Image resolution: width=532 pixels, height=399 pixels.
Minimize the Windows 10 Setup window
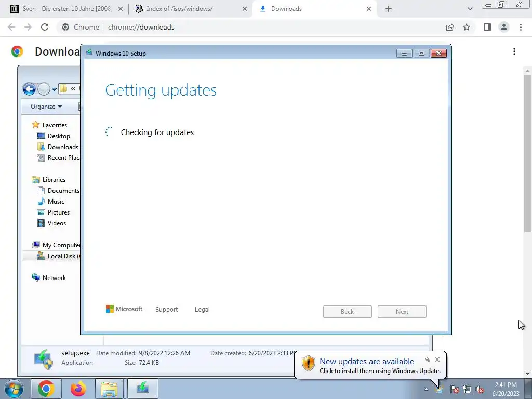(404, 54)
